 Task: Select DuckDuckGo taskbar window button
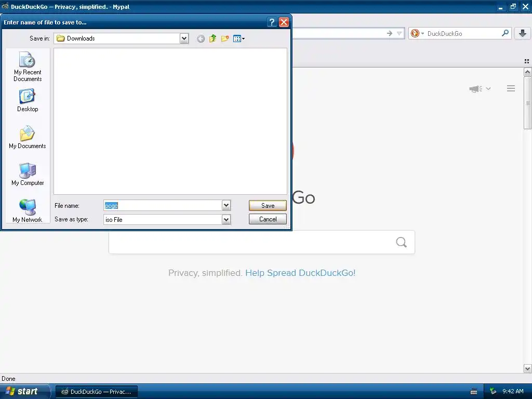click(97, 392)
